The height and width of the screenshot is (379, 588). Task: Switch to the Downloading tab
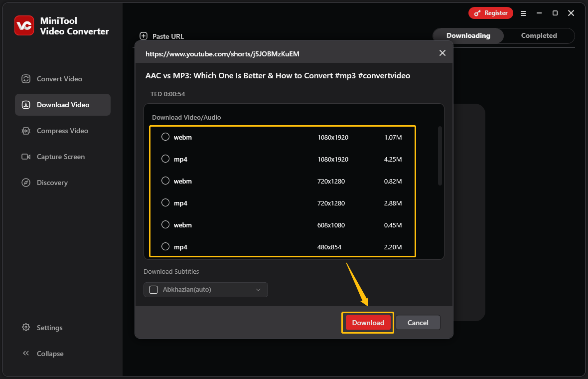(x=468, y=35)
